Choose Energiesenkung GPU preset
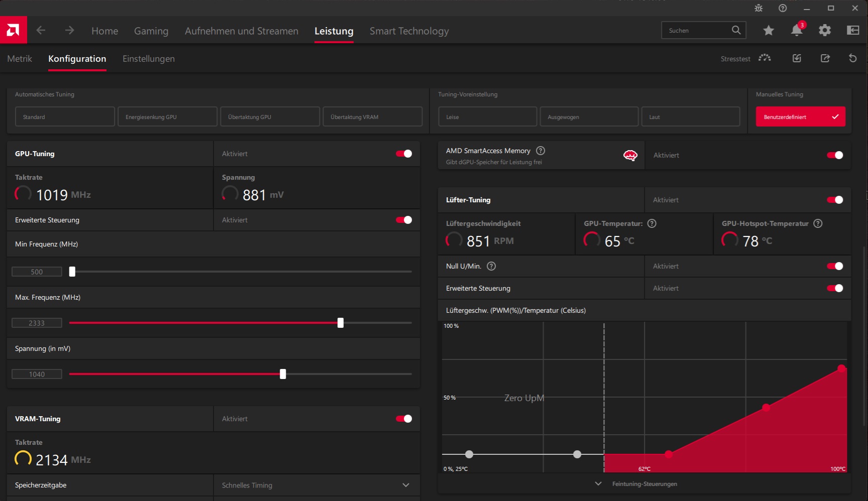 167,116
